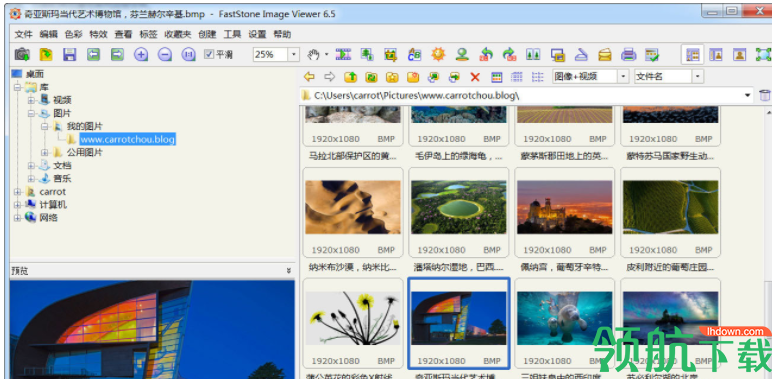Click the rotate left icon
The width and height of the screenshot is (772, 379).
click(486, 54)
